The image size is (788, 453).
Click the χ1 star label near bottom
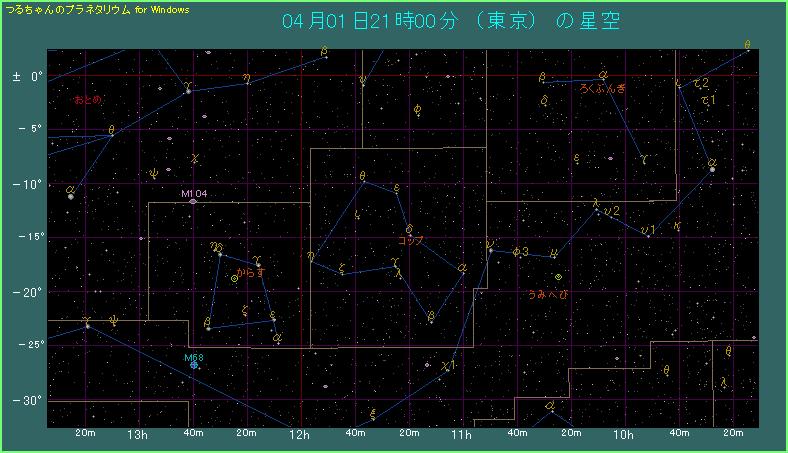(x=448, y=366)
